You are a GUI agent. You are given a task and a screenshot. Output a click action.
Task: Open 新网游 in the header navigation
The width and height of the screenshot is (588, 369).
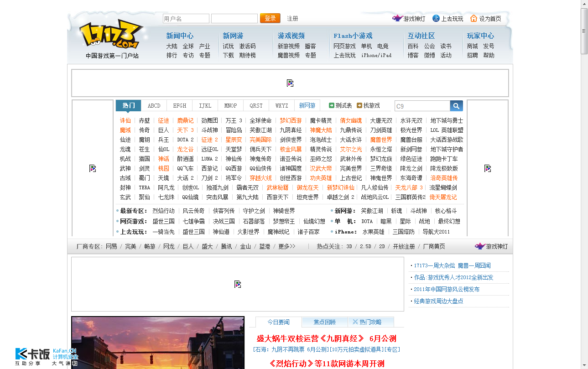[x=233, y=36]
